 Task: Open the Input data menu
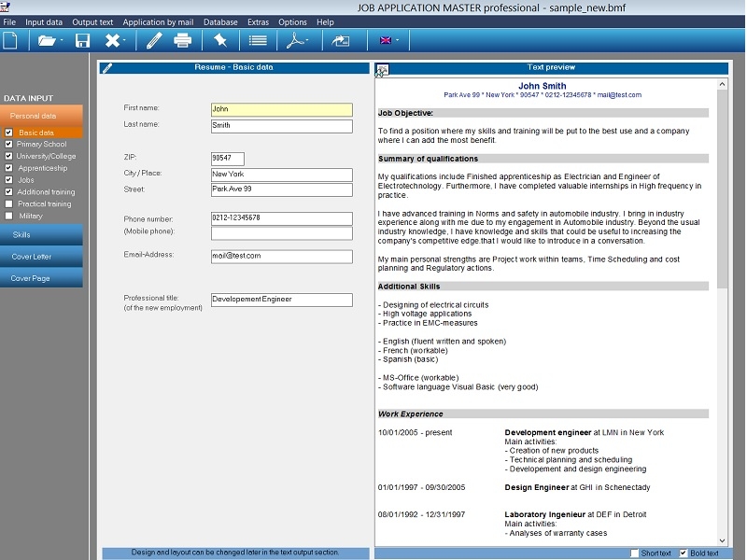tap(44, 21)
